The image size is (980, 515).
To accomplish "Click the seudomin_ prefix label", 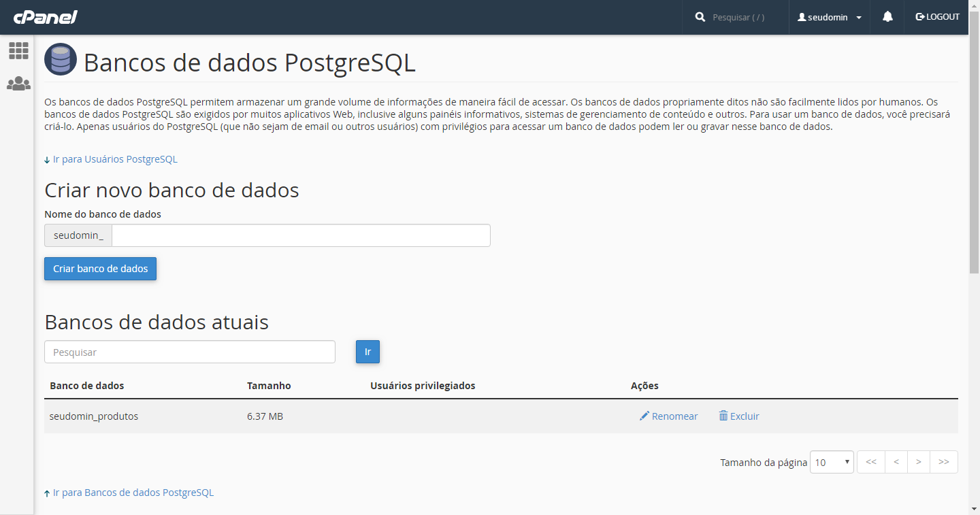I will click(78, 235).
